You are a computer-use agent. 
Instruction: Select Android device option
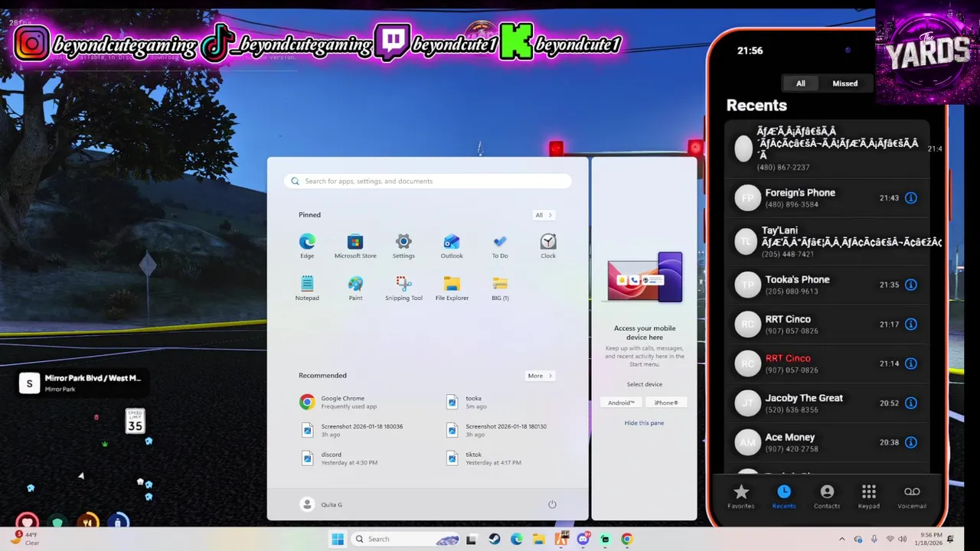[621, 403]
